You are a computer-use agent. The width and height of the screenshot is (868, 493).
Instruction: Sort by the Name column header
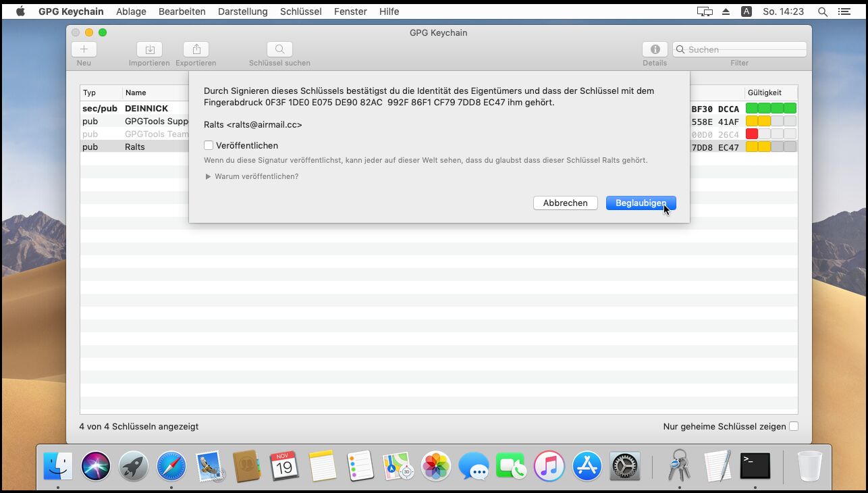pos(136,93)
